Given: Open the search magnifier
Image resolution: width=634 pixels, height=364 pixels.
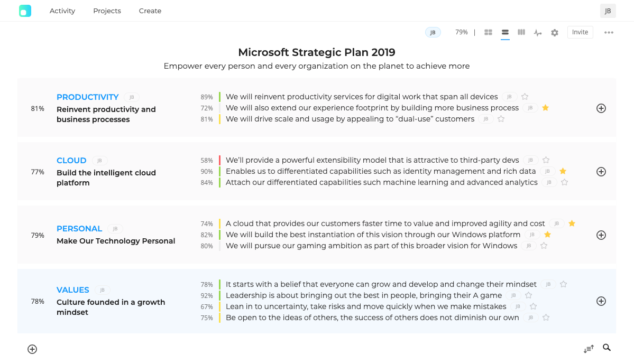Looking at the screenshot, I should coord(607,348).
